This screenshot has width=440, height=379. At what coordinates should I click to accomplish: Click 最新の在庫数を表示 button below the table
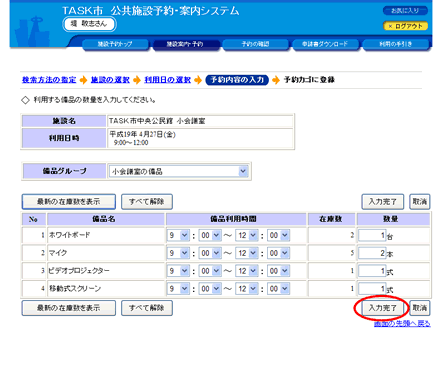point(69,308)
